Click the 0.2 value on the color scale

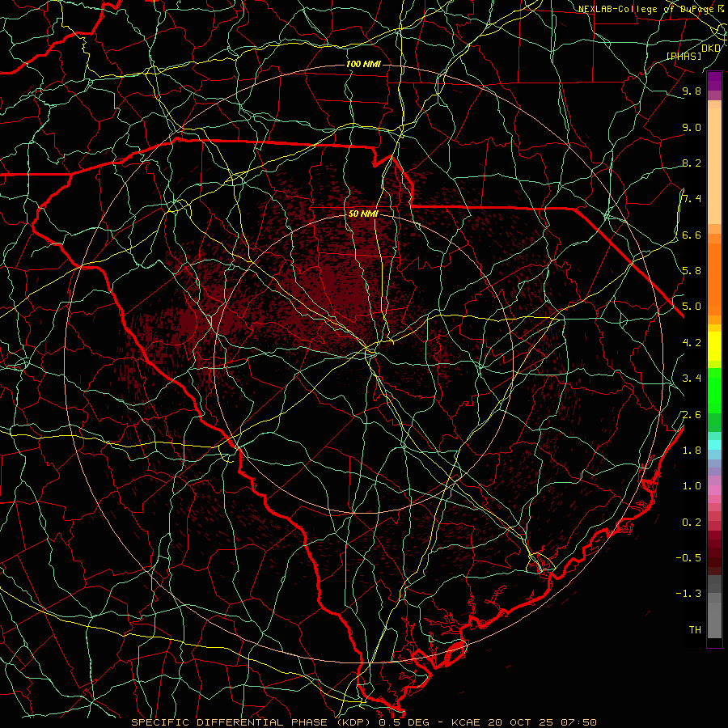pyautogui.click(x=692, y=523)
